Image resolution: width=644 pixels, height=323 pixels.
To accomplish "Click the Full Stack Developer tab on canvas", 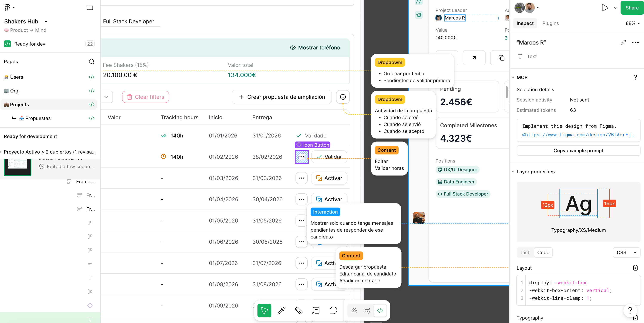I will [128, 22].
